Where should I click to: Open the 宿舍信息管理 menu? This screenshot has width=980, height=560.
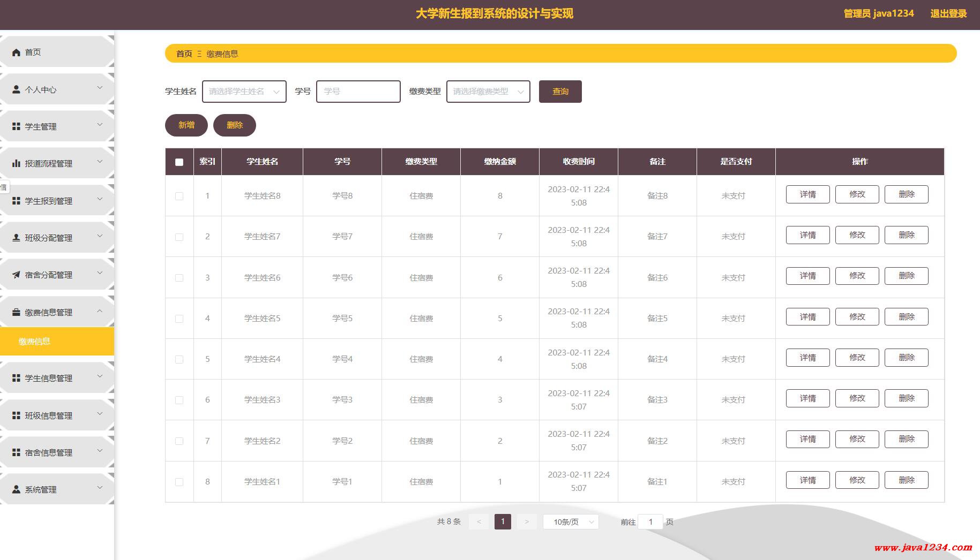[x=57, y=452]
